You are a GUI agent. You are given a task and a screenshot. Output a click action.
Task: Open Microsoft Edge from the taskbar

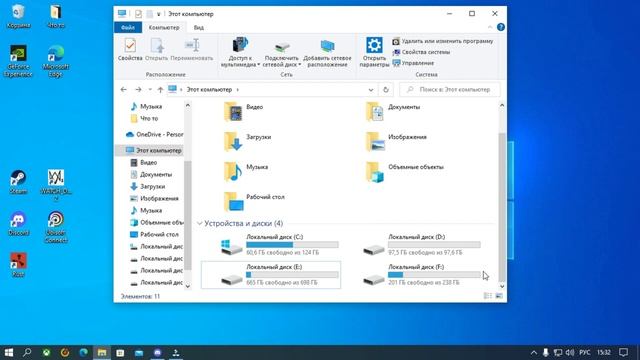84,352
